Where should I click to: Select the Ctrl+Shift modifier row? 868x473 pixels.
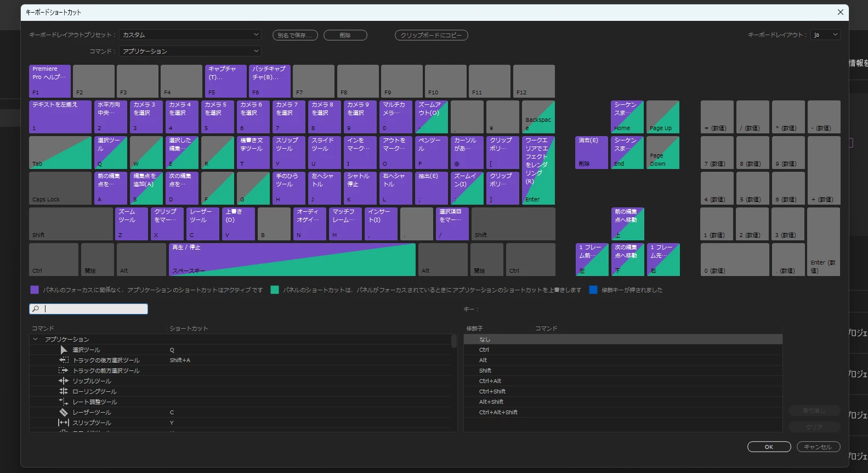(x=623, y=391)
